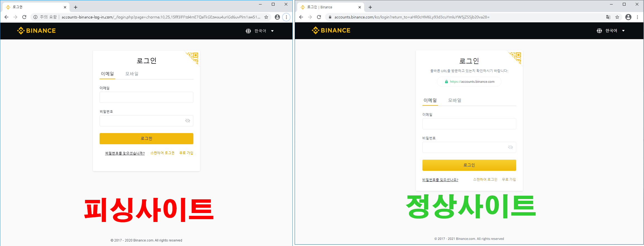Screen dimensions: 644x246
Task: Open a new tab in the right browser window
Action: pyautogui.click(x=370, y=7)
